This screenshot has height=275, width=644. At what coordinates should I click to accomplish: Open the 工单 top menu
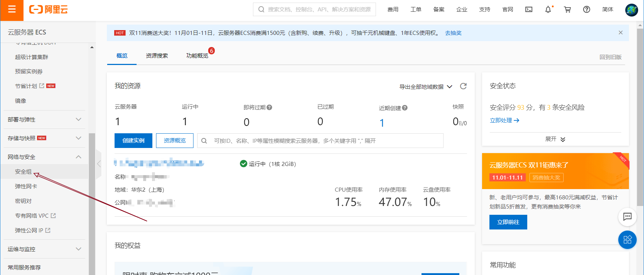tap(416, 10)
